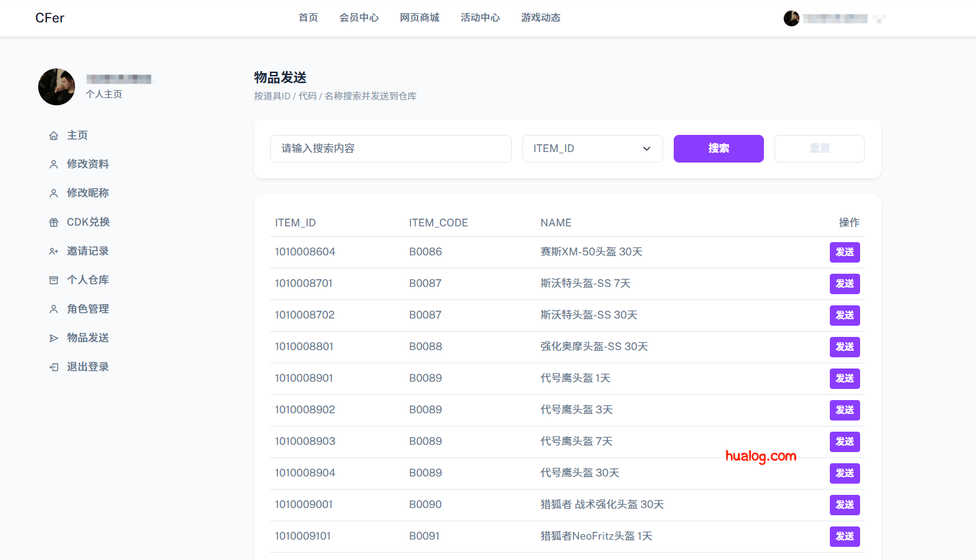
Task: Click the person icon beside 修改资料
Action: 54,164
